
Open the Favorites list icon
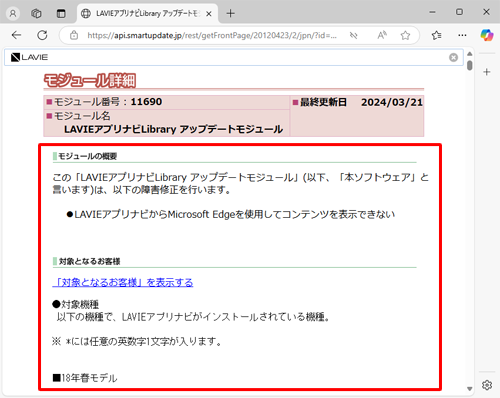436,35
